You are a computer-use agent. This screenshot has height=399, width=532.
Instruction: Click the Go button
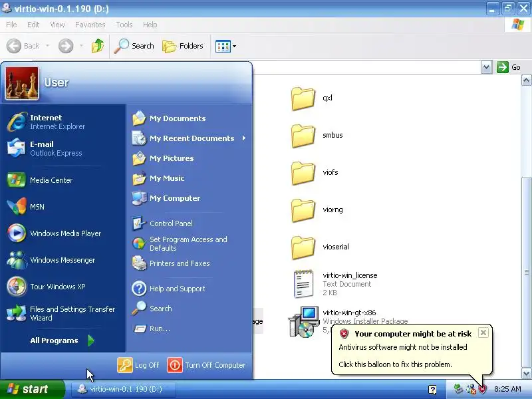click(509, 67)
